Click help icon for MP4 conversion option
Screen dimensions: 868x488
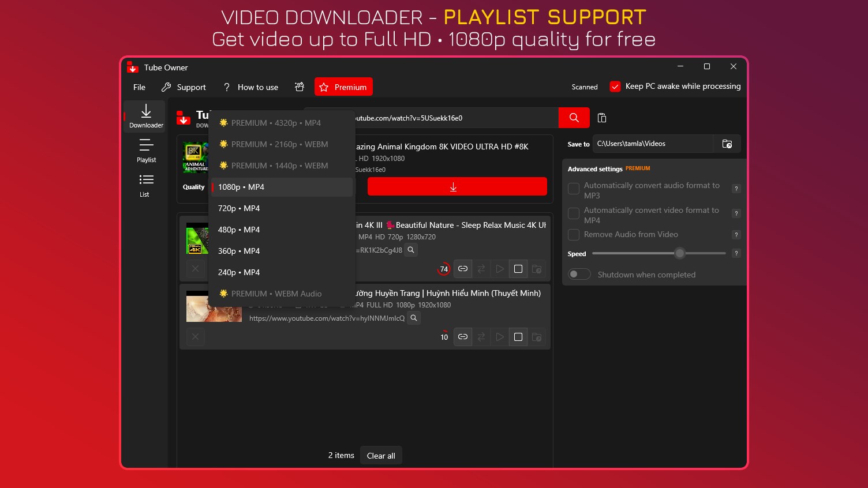pos(736,213)
